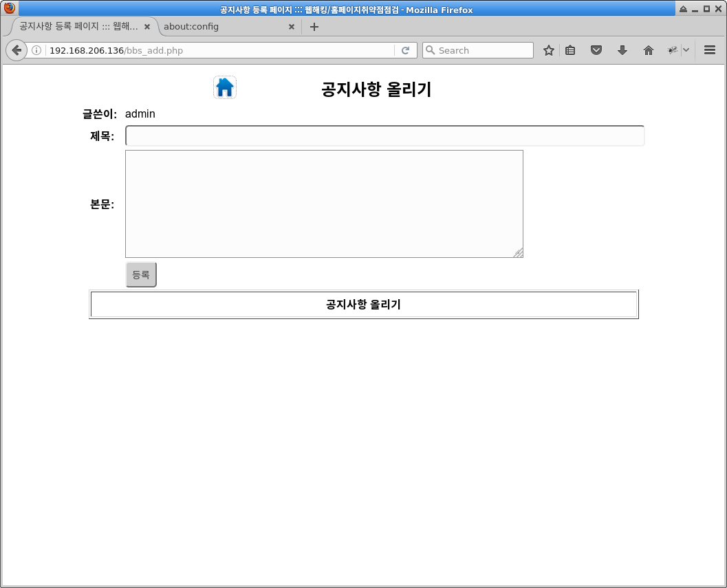
Task: Click the admin author name text
Action: click(x=140, y=113)
